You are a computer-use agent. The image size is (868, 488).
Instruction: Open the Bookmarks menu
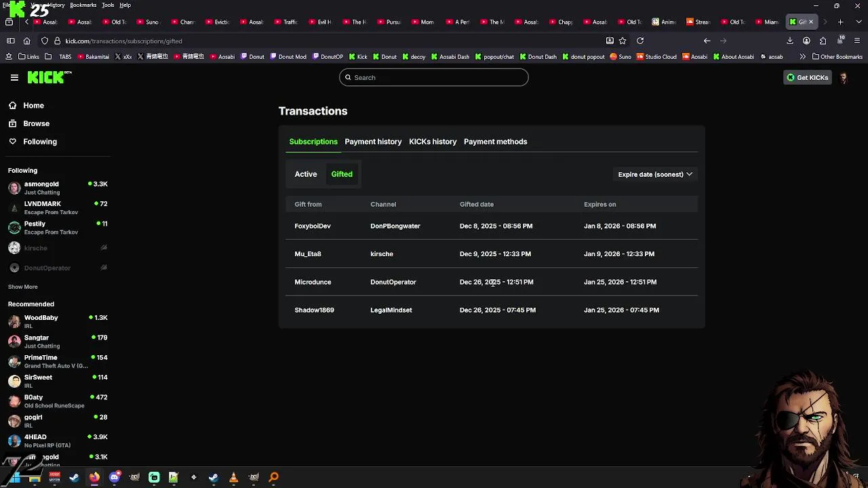[x=83, y=5]
